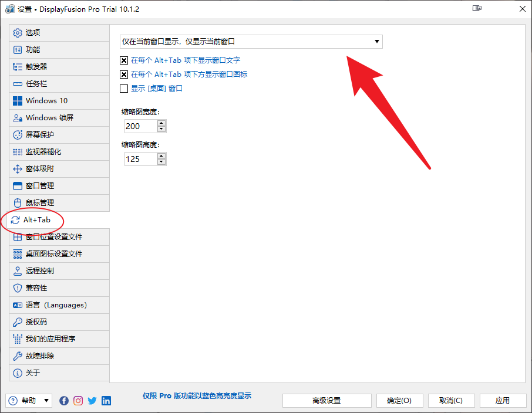The width and height of the screenshot is (532, 413).
Task: Expand the 仅在当前窗口显示 dropdown
Action: pos(251,42)
